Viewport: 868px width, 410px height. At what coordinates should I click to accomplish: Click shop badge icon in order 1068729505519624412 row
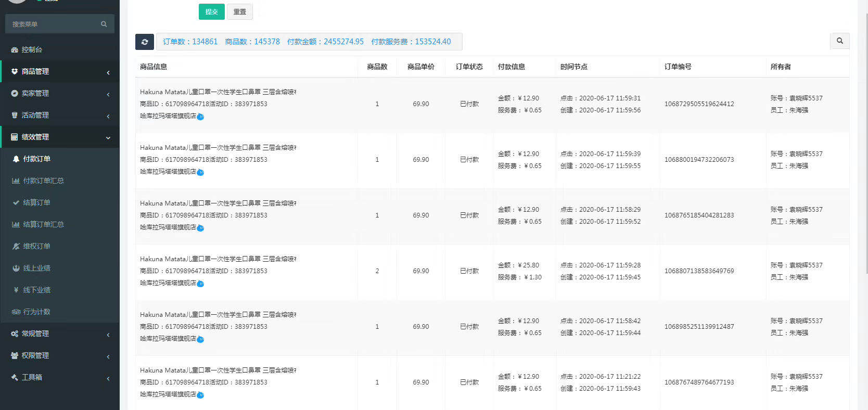coord(200,117)
